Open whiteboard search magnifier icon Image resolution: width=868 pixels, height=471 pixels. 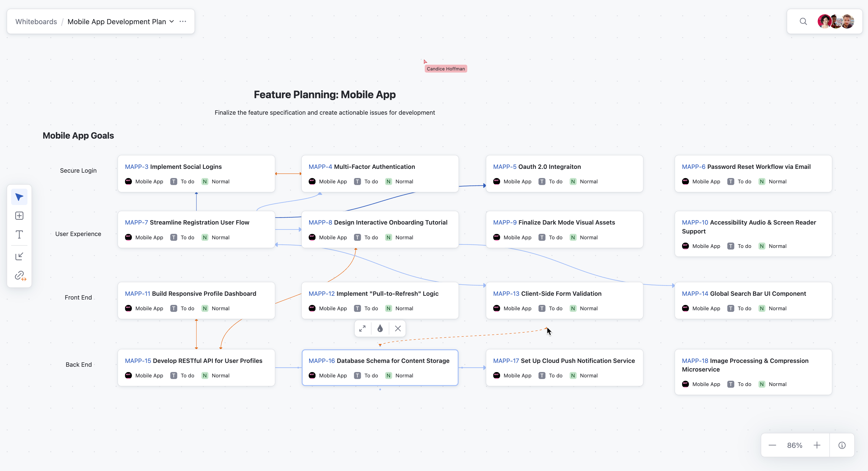(803, 22)
